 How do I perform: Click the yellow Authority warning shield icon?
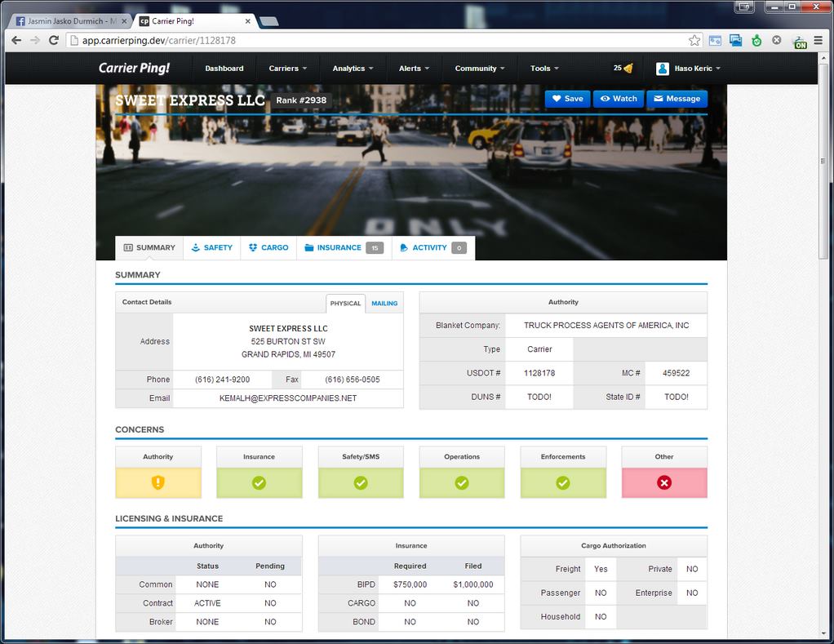click(158, 482)
